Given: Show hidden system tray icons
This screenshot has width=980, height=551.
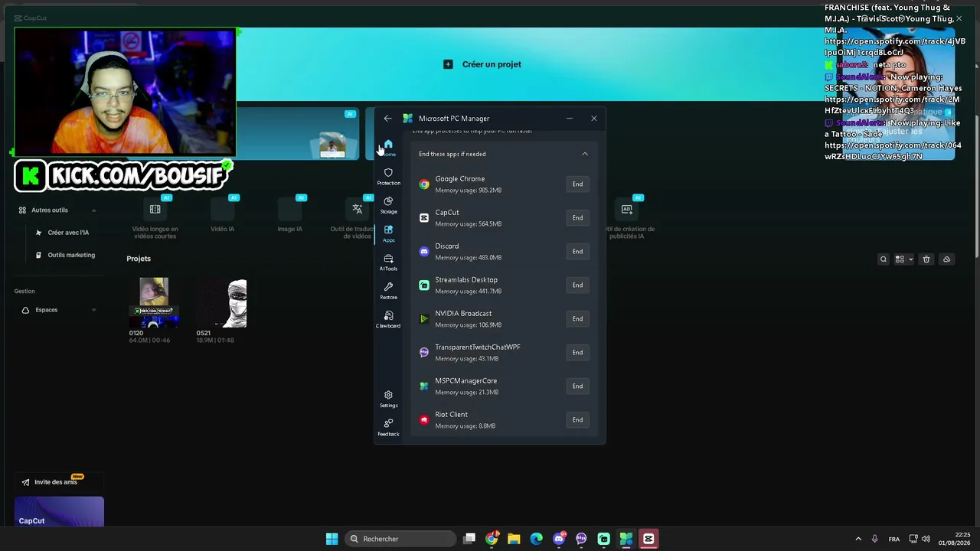Looking at the screenshot, I should (x=858, y=539).
